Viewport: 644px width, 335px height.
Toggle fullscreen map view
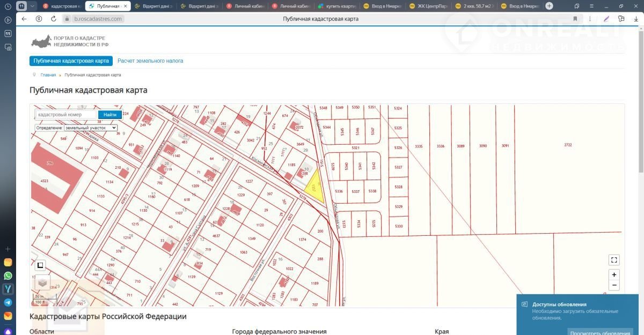coord(614,260)
